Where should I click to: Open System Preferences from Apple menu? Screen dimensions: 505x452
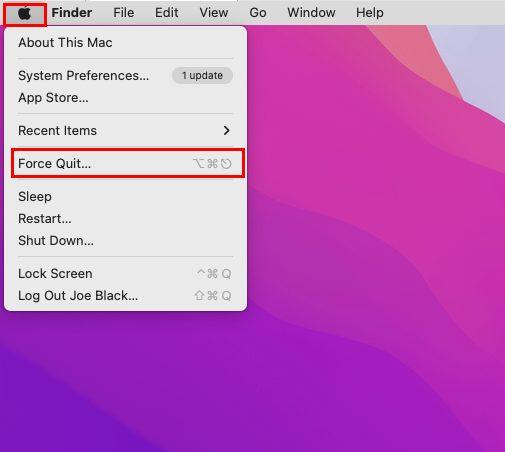(125, 76)
